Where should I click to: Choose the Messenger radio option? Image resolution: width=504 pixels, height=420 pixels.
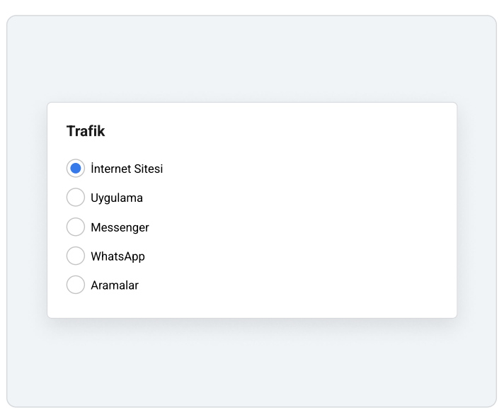click(76, 227)
